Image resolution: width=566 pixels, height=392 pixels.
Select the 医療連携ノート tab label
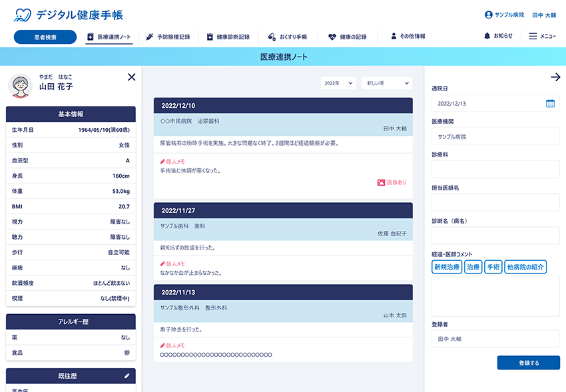114,37
